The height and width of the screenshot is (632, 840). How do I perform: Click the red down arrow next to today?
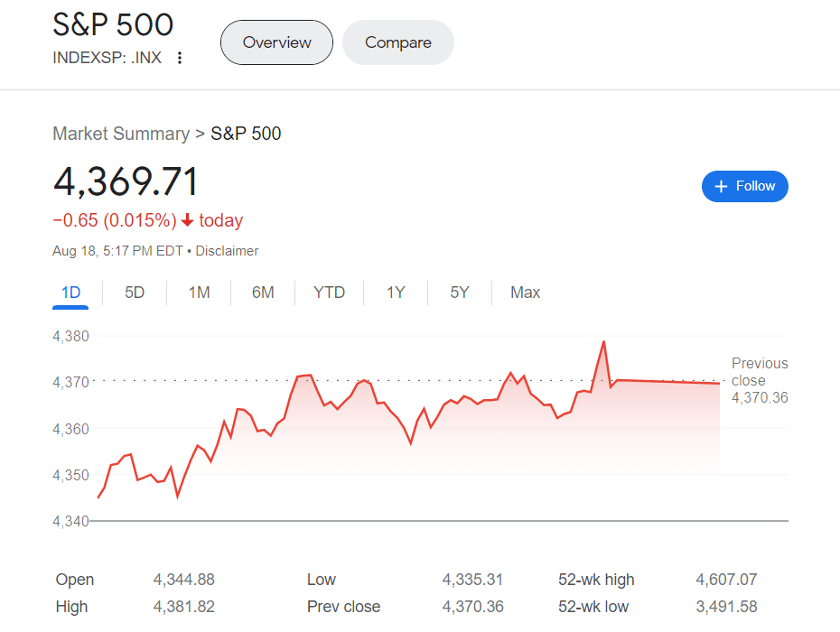(x=187, y=220)
